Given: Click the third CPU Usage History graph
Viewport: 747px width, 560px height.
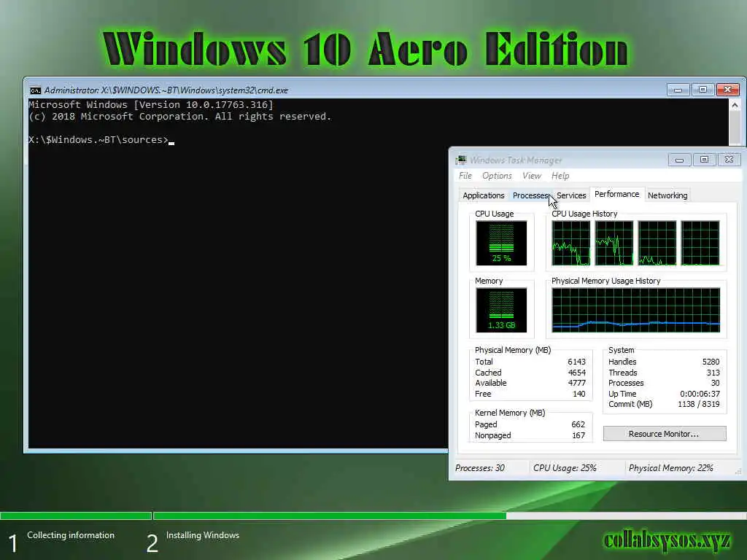Looking at the screenshot, I should click(x=657, y=243).
